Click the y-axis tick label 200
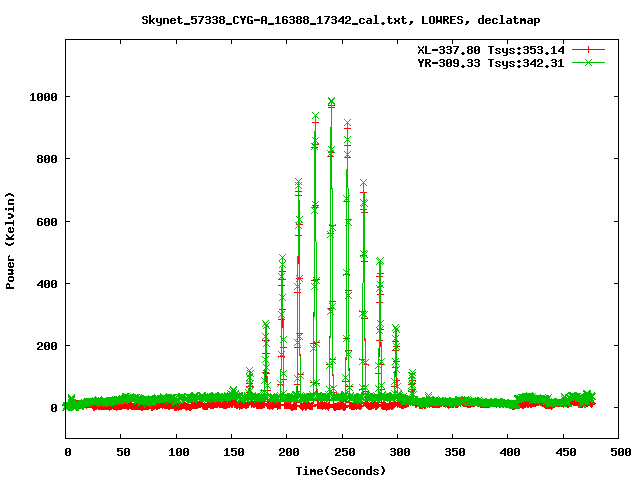This screenshot has width=640, height=480. click(x=47, y=346)
